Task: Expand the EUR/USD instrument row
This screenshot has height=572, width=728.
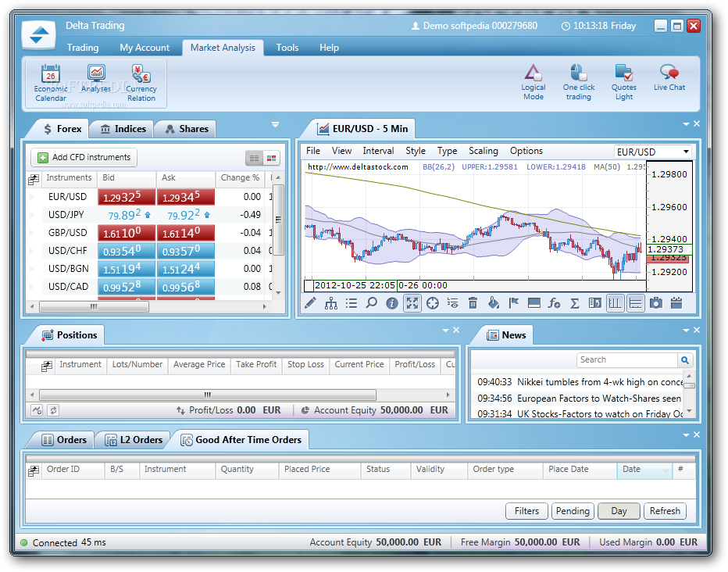Action: pyautogui.click(x=32, y=197)
